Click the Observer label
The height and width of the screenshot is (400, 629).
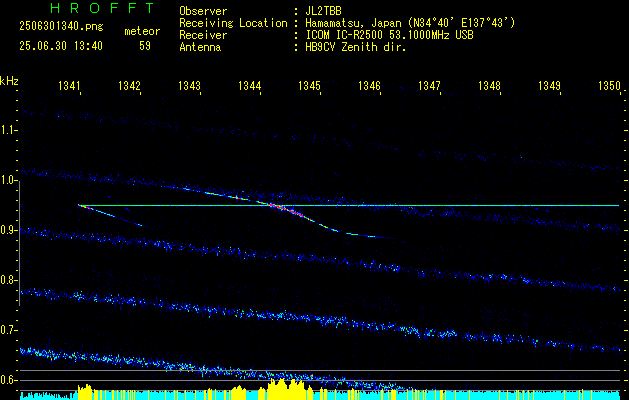203,11
